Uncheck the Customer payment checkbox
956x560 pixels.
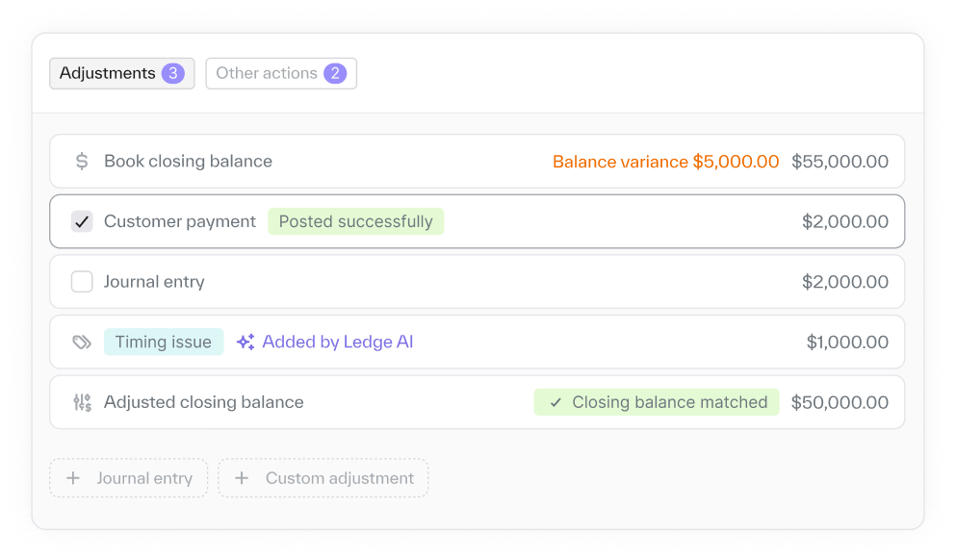(82, 222)
